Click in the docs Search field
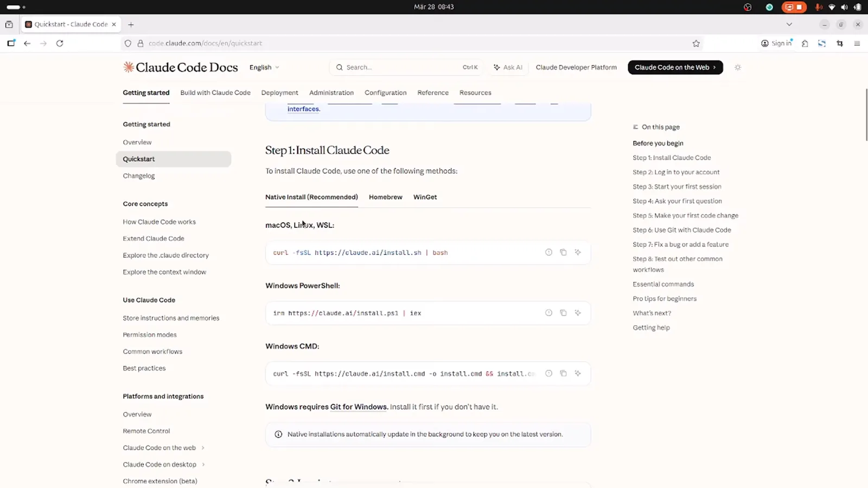Screen dimensions: 868x488 point(406,67)
